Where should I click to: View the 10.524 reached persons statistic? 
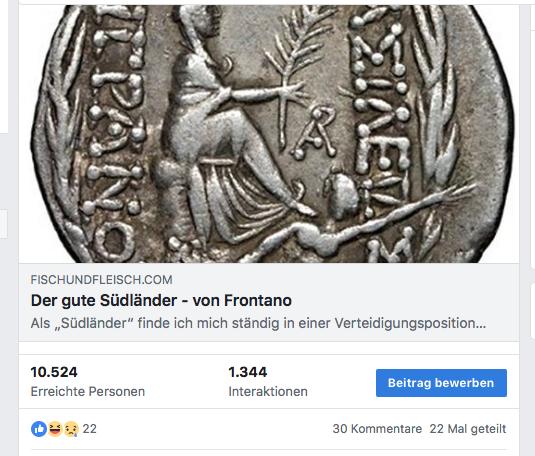(x=54, y=372)
